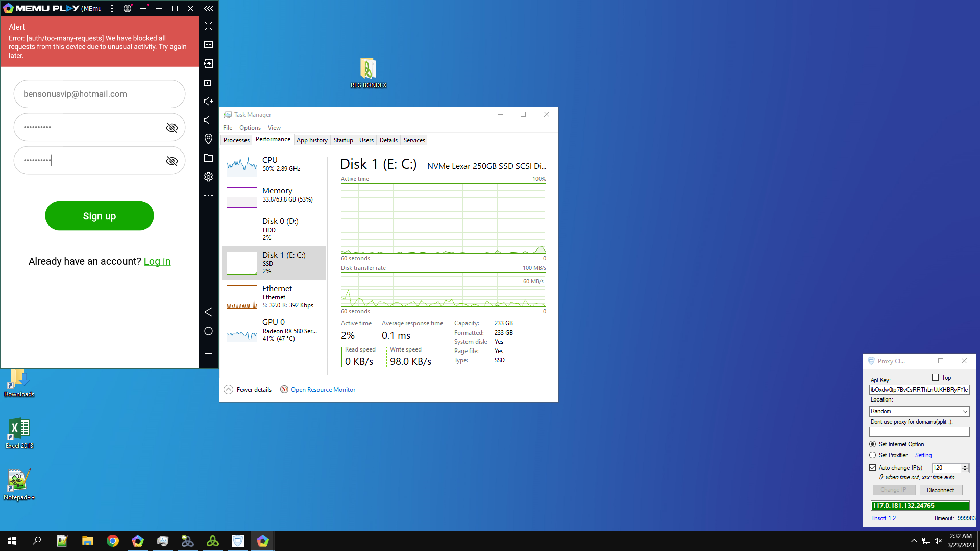Select Set Internet Option radio button

point(873,444)
